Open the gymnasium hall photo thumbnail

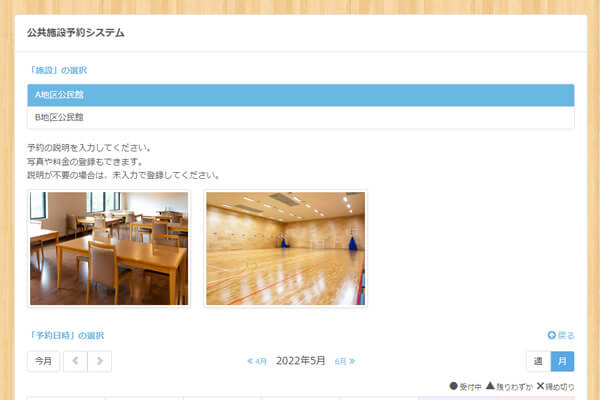(285, 248)
